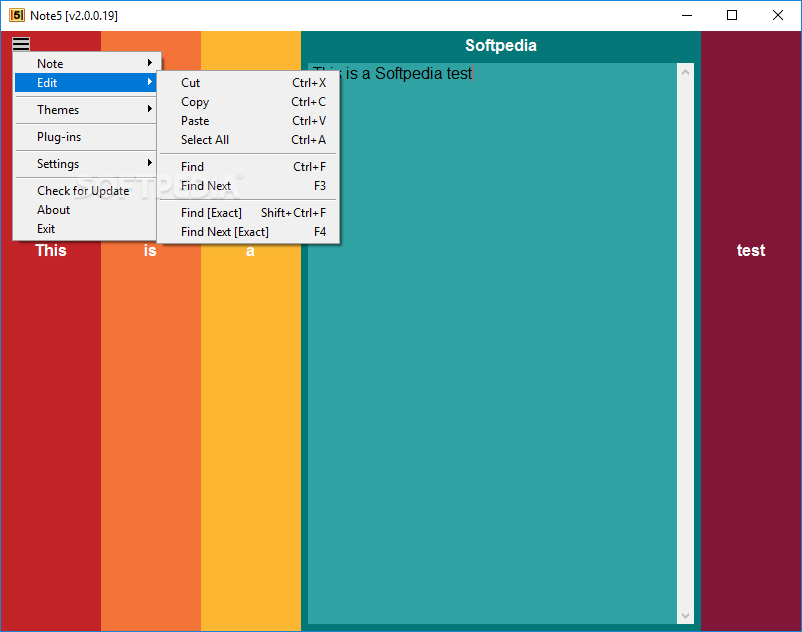Choose Find [Exact] entry
This screenshot has height=632, width=802.
pyautogui.click(x=248, y=212)
